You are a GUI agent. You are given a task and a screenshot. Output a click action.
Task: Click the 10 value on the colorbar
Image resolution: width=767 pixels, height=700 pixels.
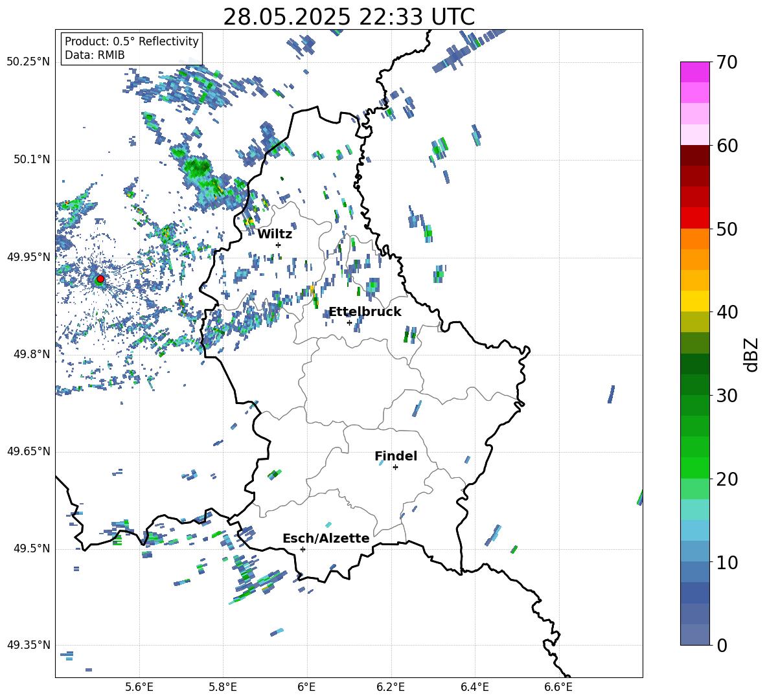click(x=726, y=563)
